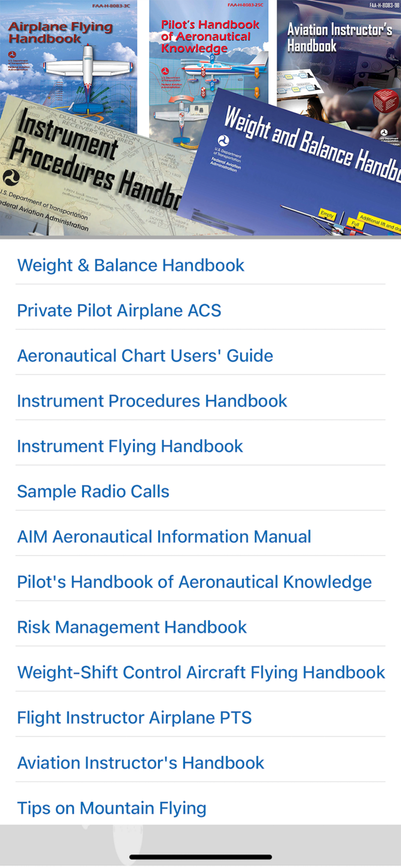401x868 pixels.
Task: View the Risk Management Handbook
Action: point(131,627)
